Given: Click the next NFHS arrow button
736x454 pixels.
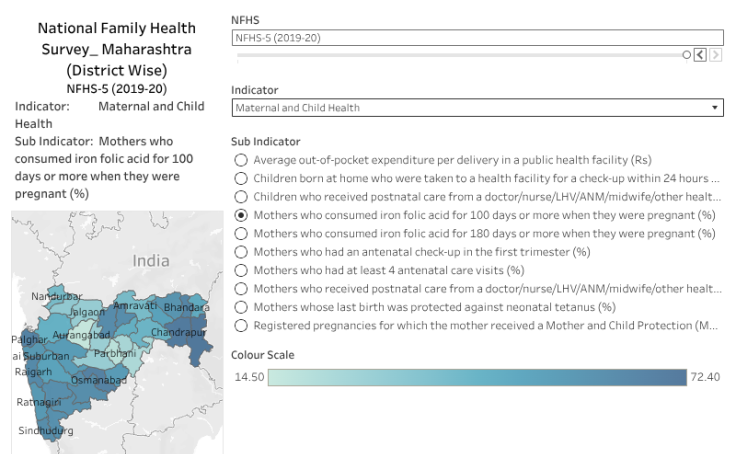Looking at the screenshot, I should tap(715, 55).
